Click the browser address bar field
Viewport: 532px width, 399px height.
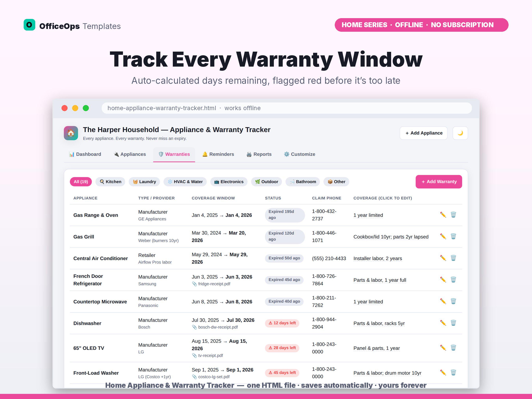coord(286,108)
